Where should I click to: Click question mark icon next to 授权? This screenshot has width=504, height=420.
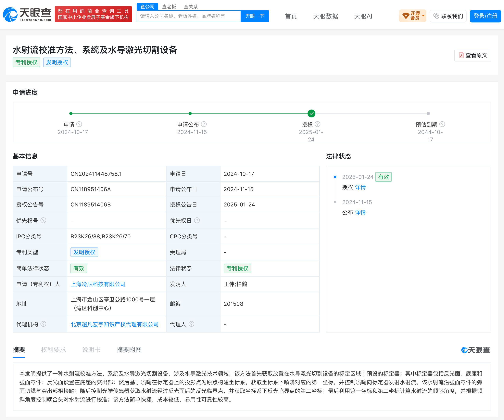[x=318, y=124]
